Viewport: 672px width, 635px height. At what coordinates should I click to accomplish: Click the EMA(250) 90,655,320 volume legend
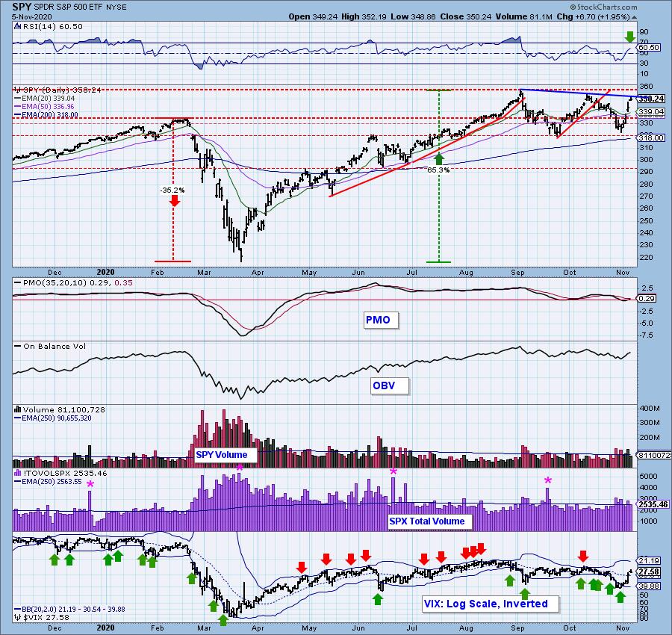[53, 418]
